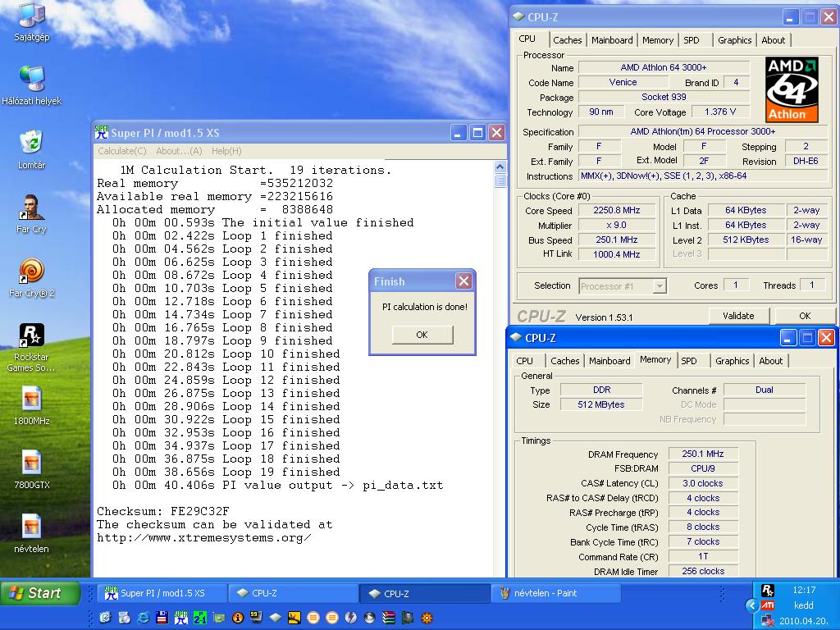840x630 pixels.
Task: Expand hidden system tray icons arrow
Action: tap(751, 605)
